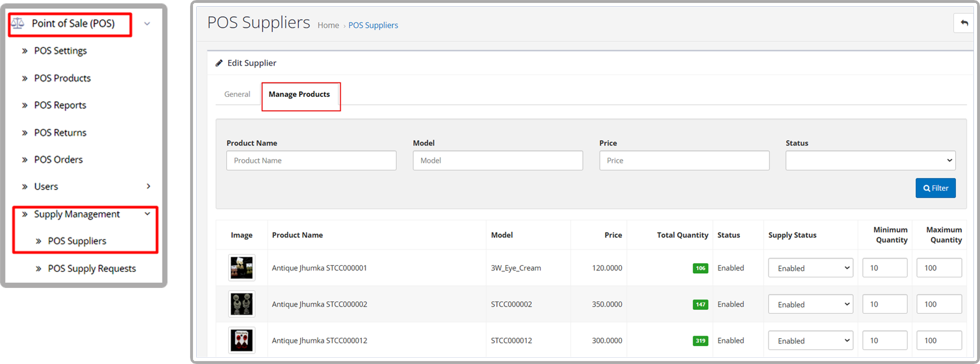The width and height of the screenshot is (980, 364).
Task: Click the Minimum Quantity field for STCC000012
Action: [885, 341]
